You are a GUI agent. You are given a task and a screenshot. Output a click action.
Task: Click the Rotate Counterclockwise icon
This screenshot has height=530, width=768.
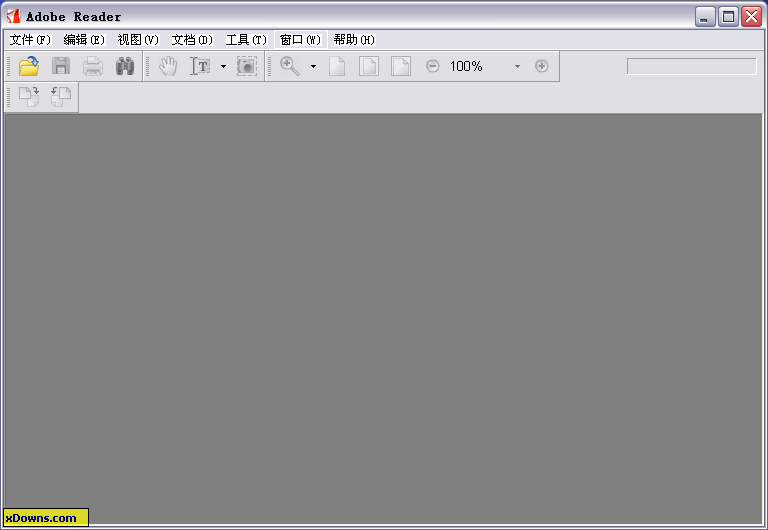61,96
